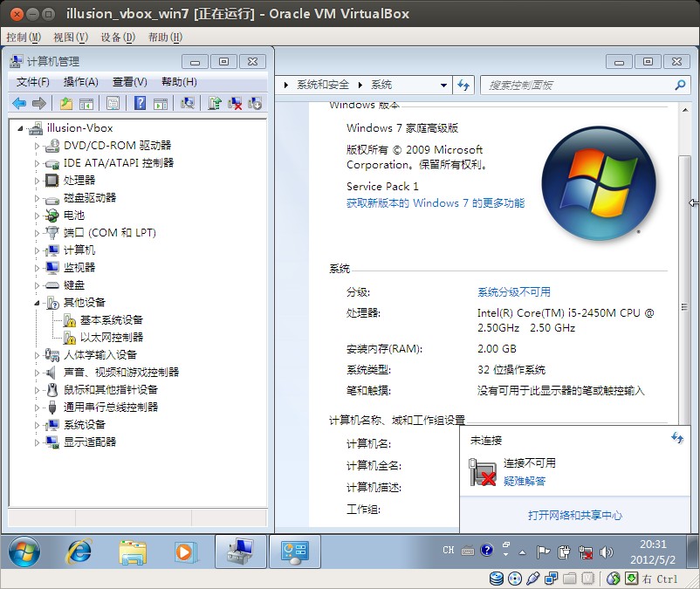Expand the DVD/CD-ROM 驱动器 node
700x589 pixels.
point(37,146)
